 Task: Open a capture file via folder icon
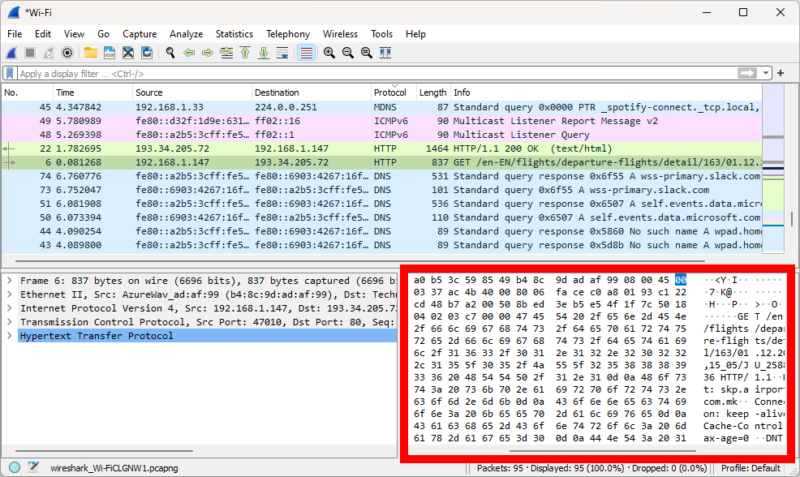coord(91,53)
